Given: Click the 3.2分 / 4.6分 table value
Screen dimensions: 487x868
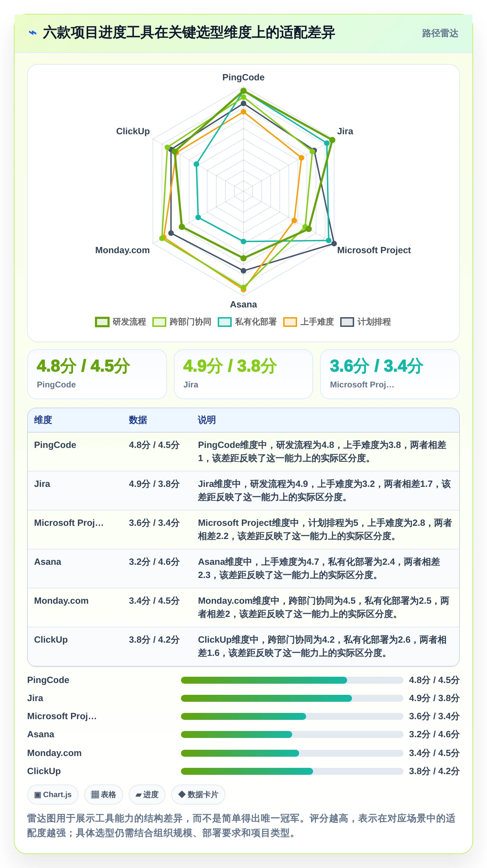Looking at the screenshot, I should [154, 562].
